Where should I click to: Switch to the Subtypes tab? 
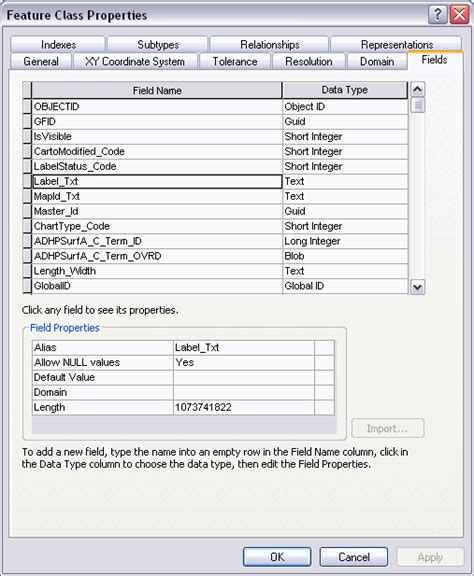[x=158, y=44]
